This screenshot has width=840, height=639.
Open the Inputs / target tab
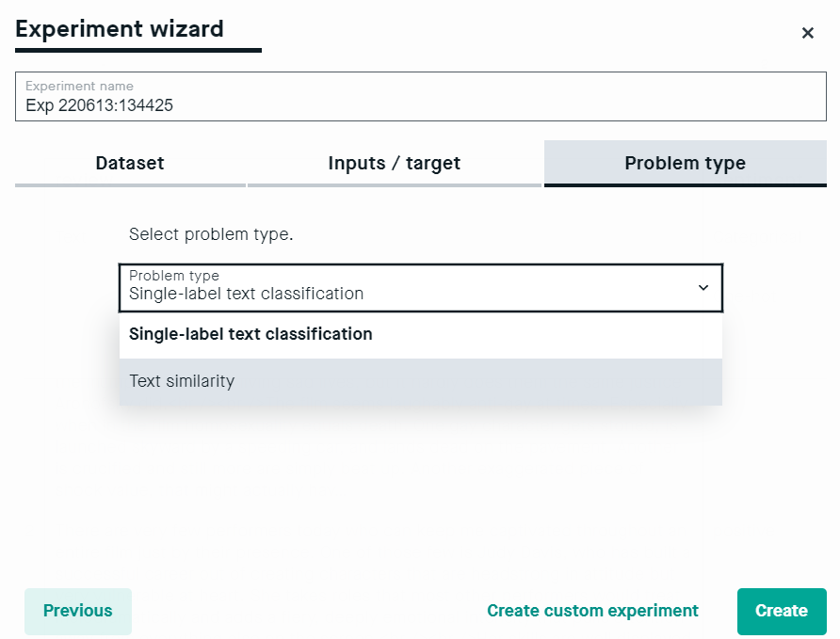click(x=395, y=163)
